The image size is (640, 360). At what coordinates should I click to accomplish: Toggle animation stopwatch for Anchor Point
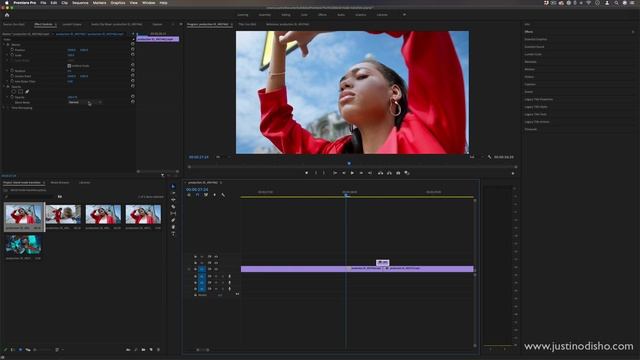12,76
